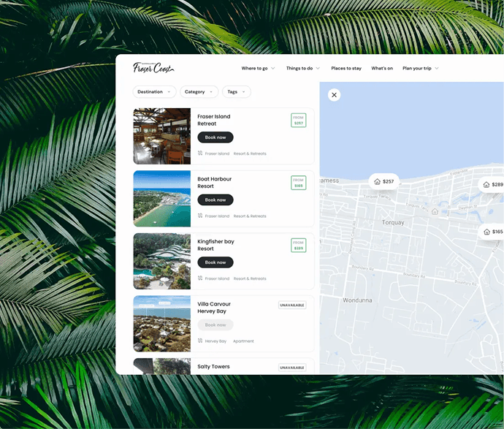The height and width of the screenshot is (429, 504).
Task: Click the Resort & Retreats tag on Boat Harbour
Action: (x=250, y=216)
